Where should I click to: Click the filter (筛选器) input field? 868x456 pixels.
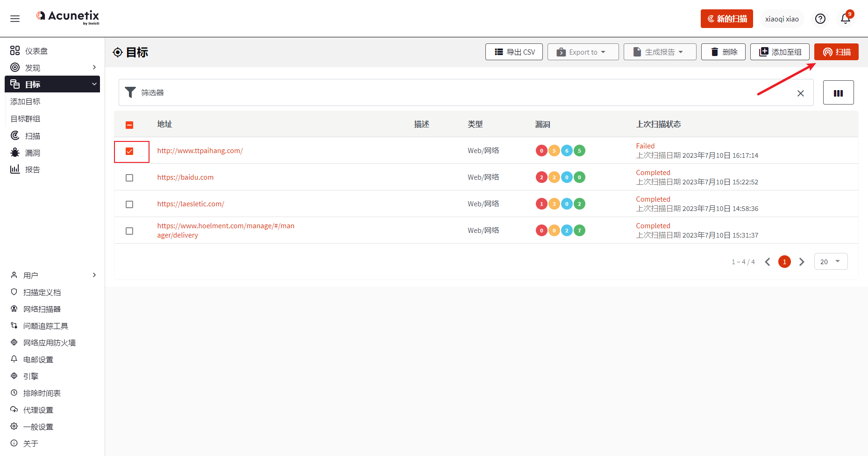[466, 92]
